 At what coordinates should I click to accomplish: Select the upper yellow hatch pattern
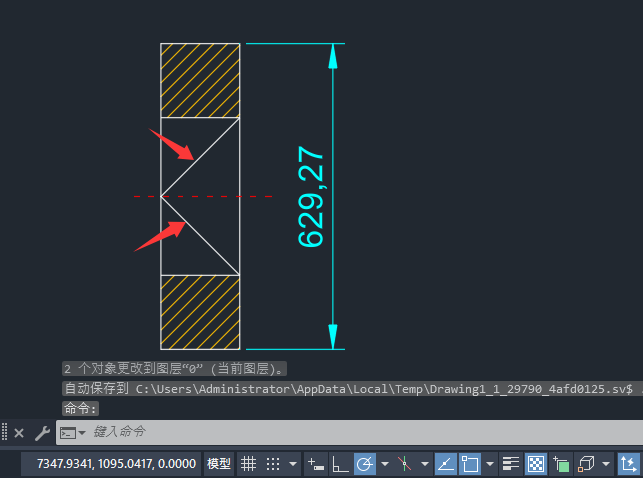coord(200,80)
